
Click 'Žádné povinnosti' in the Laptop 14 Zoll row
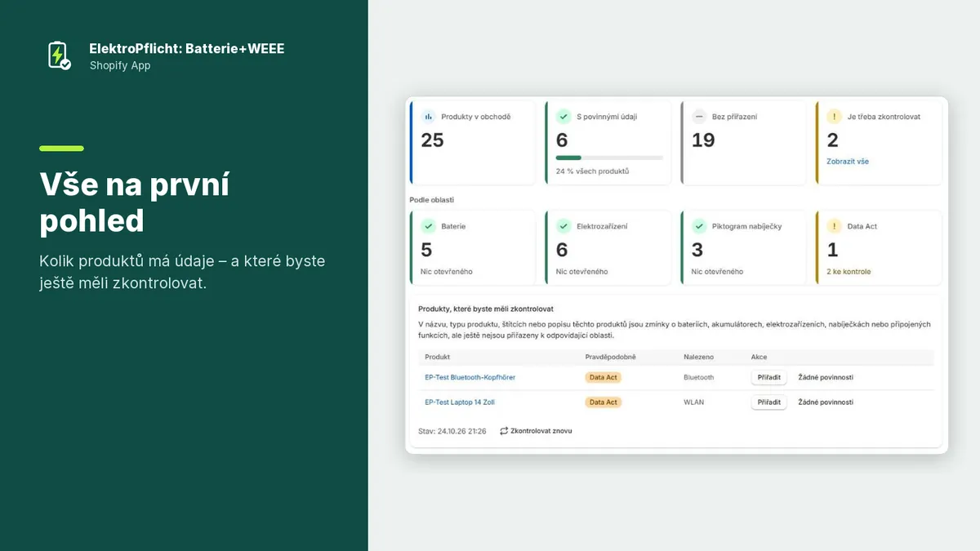coord(826,402)
